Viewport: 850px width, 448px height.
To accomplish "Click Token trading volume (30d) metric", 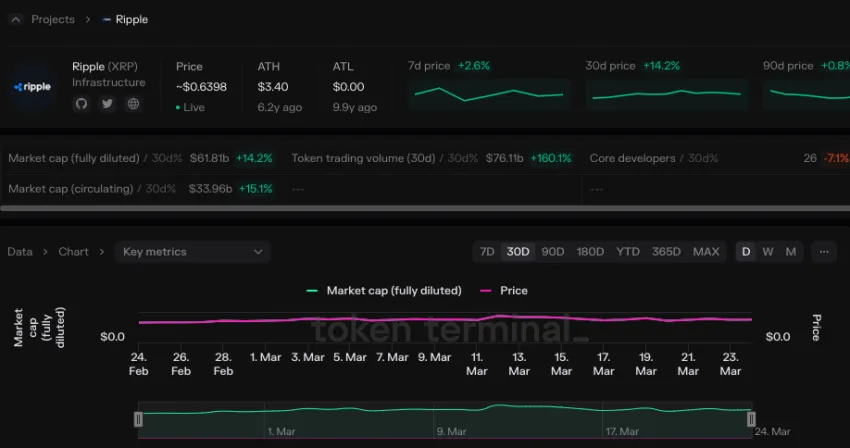I will [432, 158].
